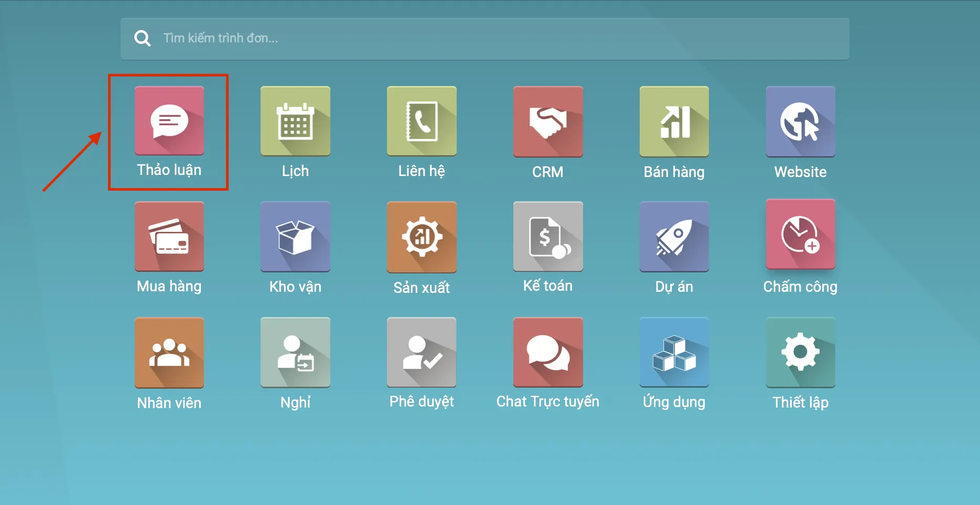This screenshot has width=980, height=505.
Task: Open the Lịch calendar app icon
Action: pyautogui.click(x=295, y=121)
